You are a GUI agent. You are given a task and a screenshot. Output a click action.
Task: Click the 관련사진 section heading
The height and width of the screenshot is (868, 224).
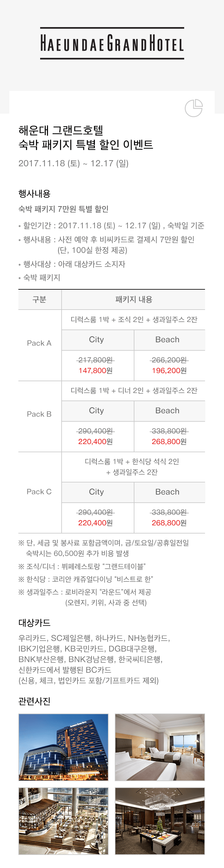(34, 701)
